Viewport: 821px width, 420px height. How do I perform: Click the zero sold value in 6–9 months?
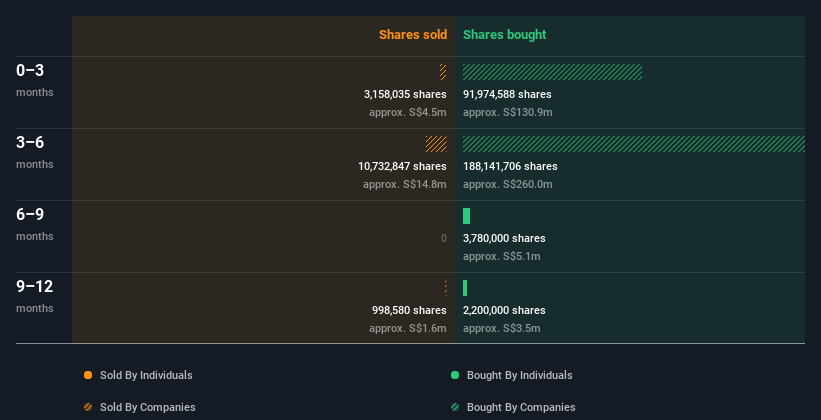pyautogui.click(x=443, y=238)
